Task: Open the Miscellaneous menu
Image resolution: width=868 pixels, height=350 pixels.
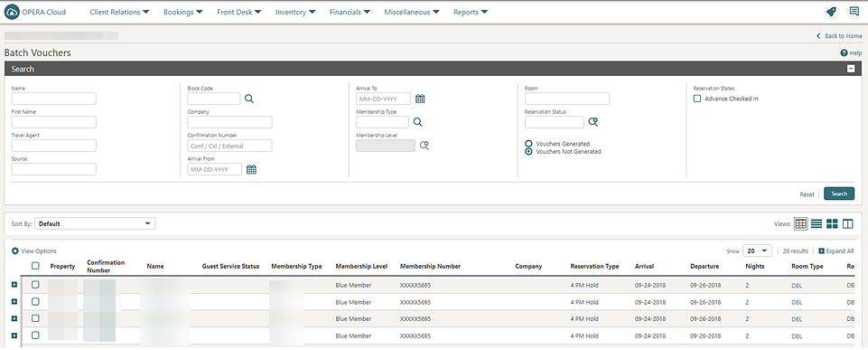Action: (412, 12)
